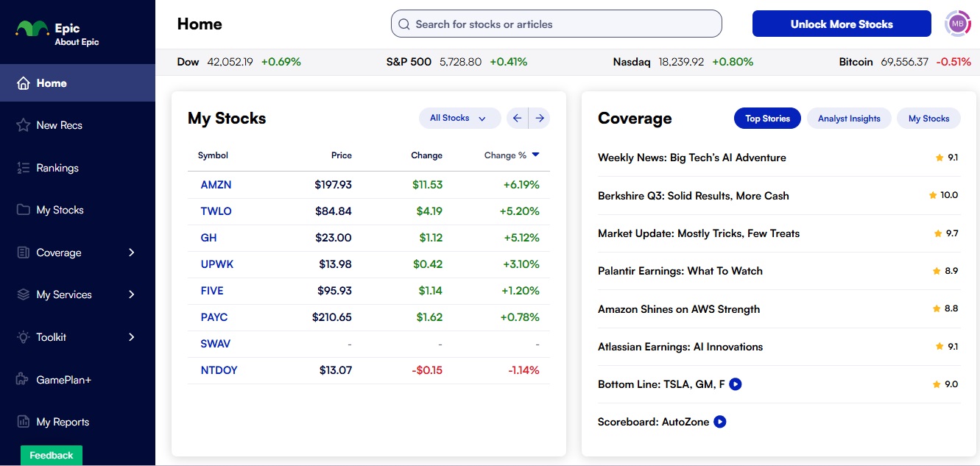This screenshot has width=980, height=466.
Task: Click the Unlock More Stocks button
Action: pyautogui.click(x=841, y=24)
